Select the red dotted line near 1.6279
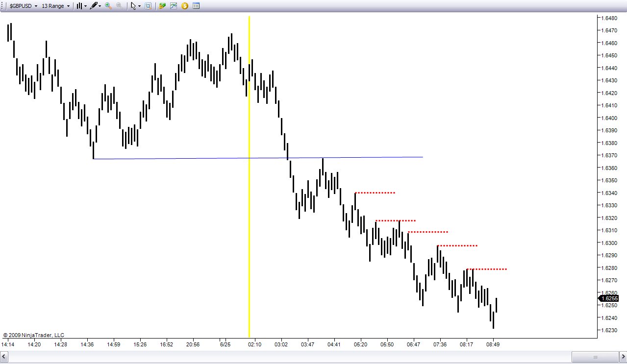 [x=487, y=269]
